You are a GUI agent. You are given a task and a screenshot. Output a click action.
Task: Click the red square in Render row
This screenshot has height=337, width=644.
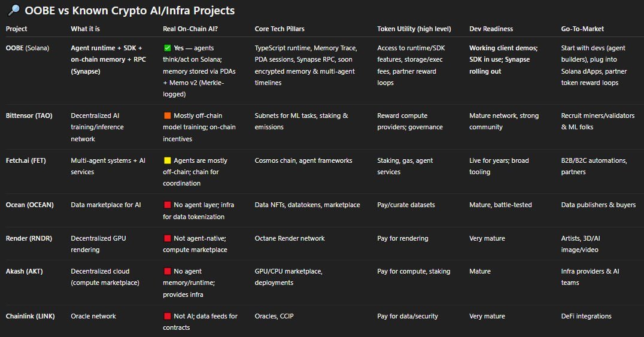click(x=167, y=238)
